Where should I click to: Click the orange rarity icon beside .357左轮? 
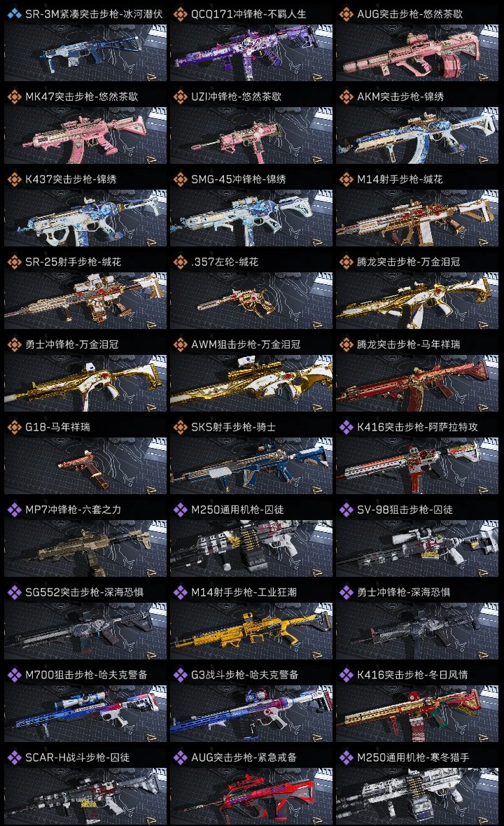[x=180, y=262]
